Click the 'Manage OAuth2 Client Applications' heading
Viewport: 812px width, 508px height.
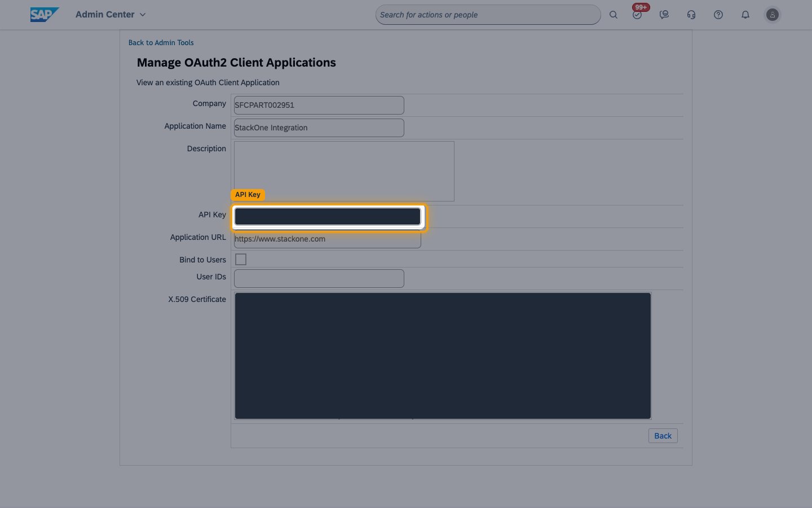coord(236,63)
